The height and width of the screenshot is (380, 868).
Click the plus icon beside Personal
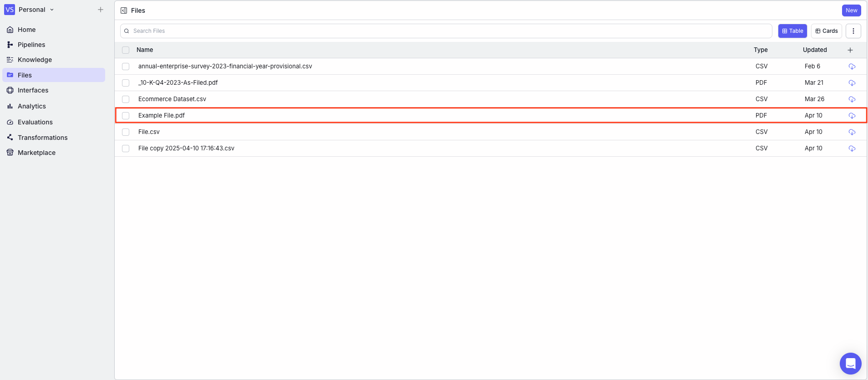pyautogui.click(x=101, y=10)
